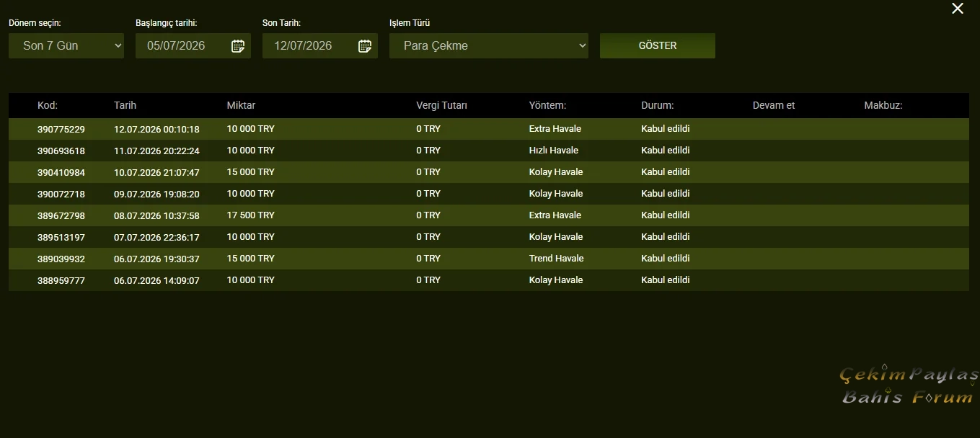This screenshot has height=438, width=980.
Task: Close the transaction history dialog
Action: [x=958, y=9]
